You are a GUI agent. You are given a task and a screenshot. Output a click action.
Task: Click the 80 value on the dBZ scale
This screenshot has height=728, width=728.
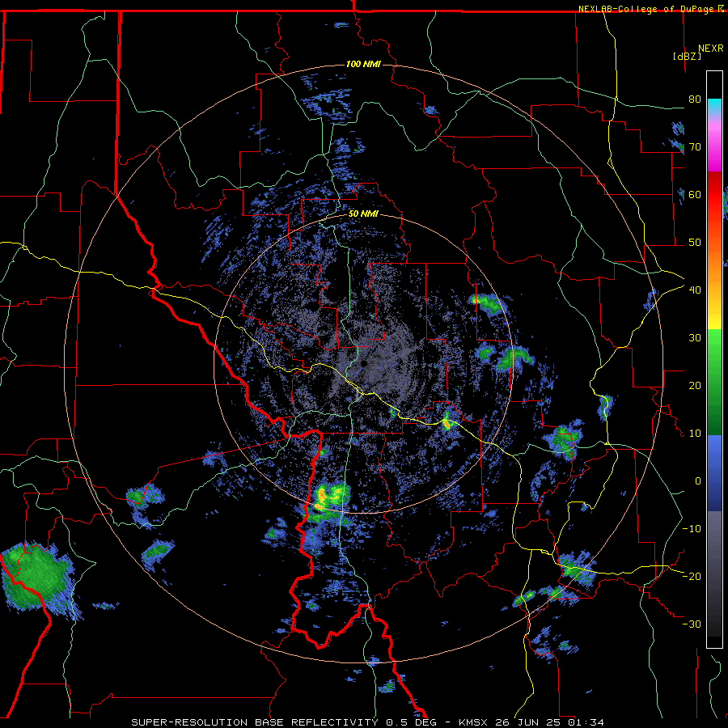pyautogui.click(x=695, y=99)
